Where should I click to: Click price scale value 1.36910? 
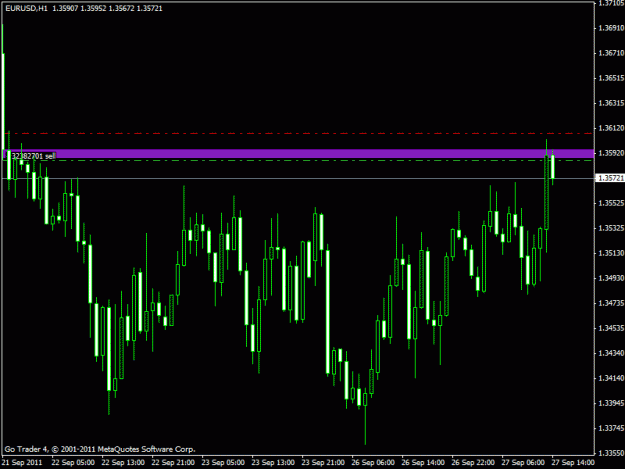point(611,28)
